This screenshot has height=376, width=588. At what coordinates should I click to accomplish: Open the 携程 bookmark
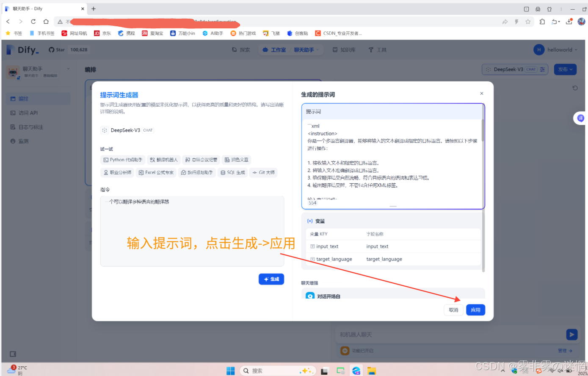pyautogui.click(x=126, y=33)
